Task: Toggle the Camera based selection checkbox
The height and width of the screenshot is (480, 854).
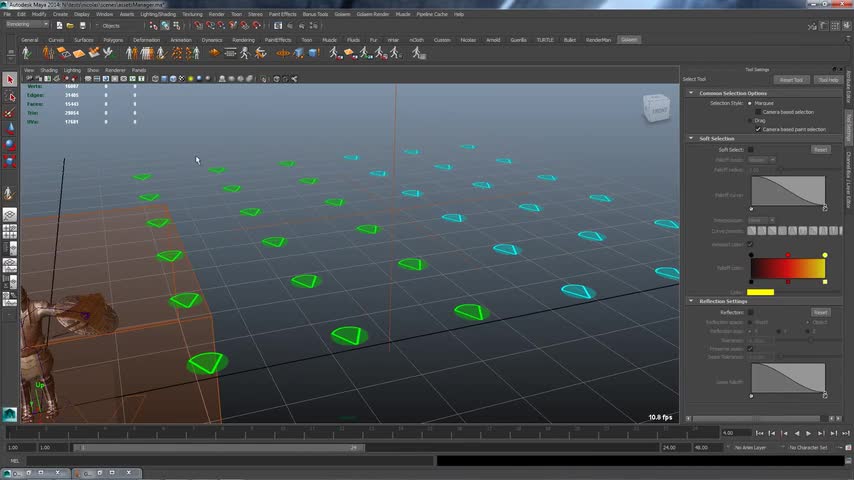Action: 759,112
